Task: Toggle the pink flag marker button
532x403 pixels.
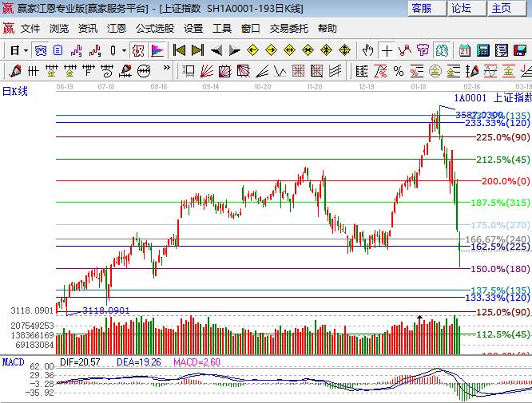Action: 157,50
